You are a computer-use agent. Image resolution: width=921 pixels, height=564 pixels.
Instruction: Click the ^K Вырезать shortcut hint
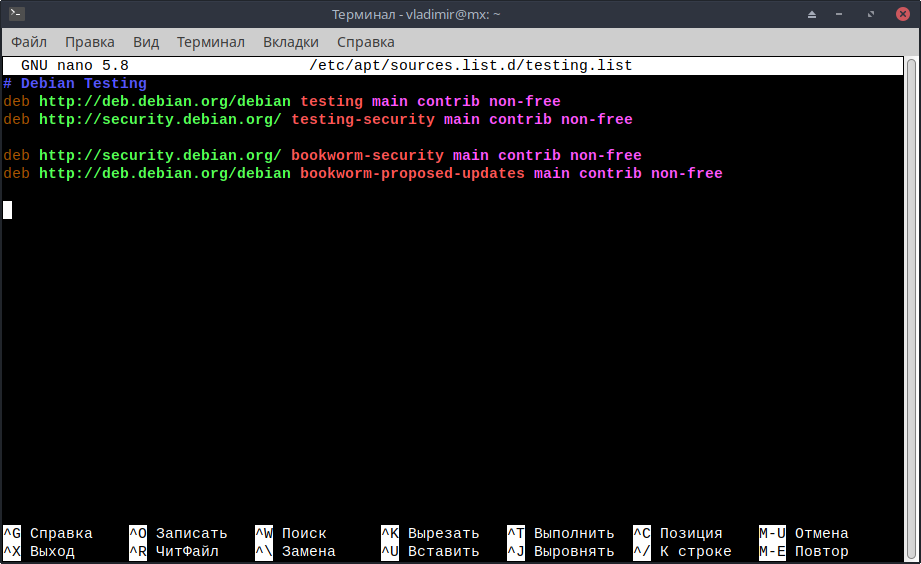[430, 533]
